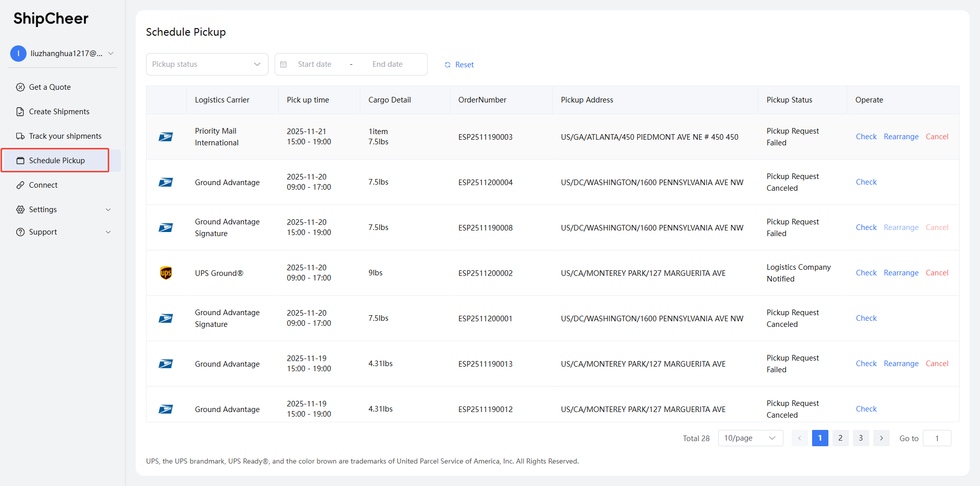
Task: Go to pagination page 2
Action: pyautogui.click(x=840, y=438)
